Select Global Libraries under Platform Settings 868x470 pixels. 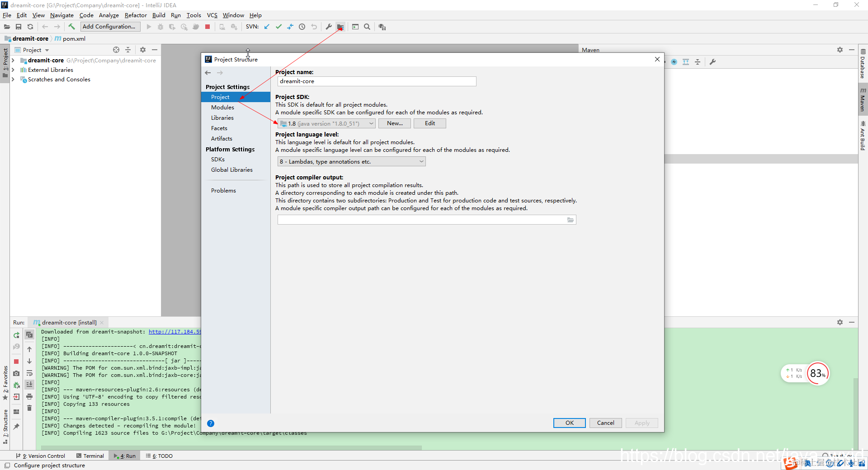point(231,169)
